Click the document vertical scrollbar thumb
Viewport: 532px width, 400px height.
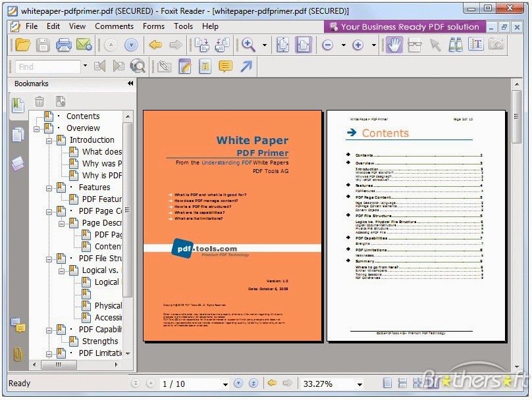click(x=516, y=116)
